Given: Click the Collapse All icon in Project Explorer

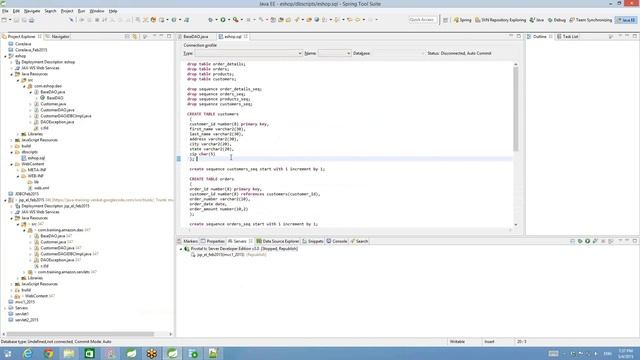Looking at the screenshot, I should (127, 36).
